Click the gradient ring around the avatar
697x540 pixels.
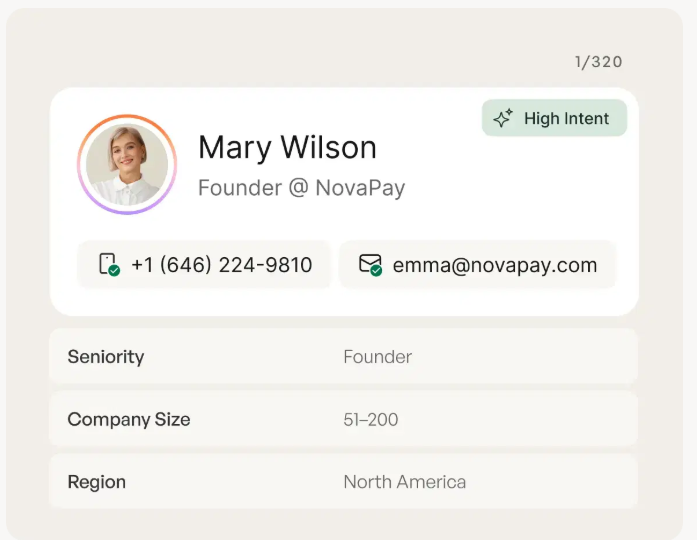(127, 118)
